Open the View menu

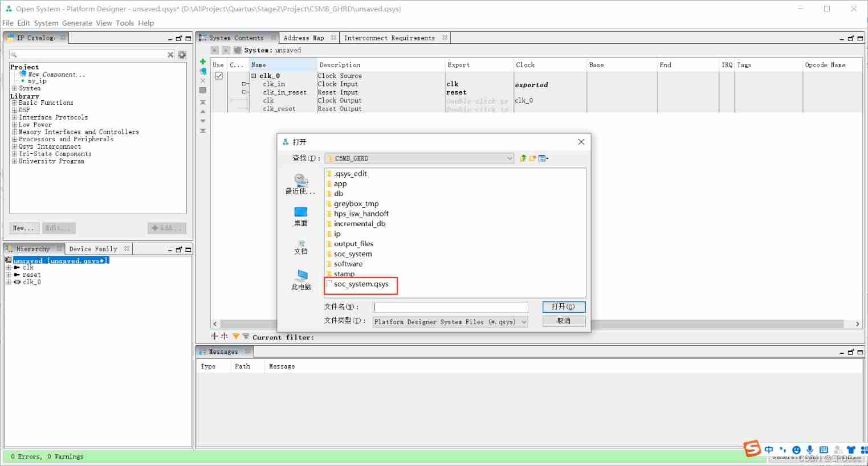click(x=104, y=23)
